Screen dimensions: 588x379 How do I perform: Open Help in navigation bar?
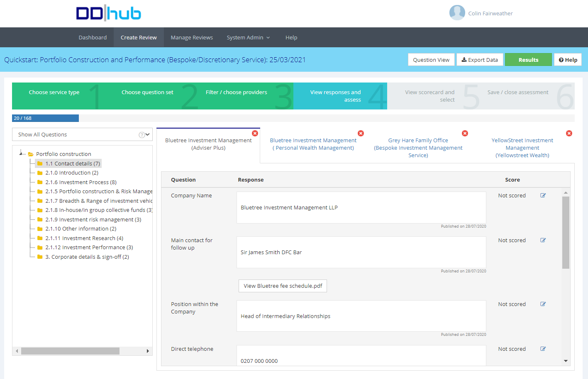[291, 37]
